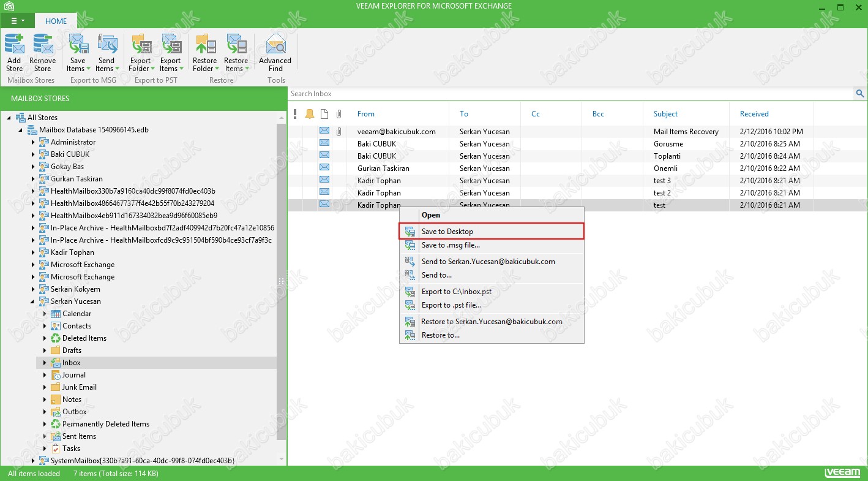Choose the Send to... menu entry
The height and width of the screenshot is (481, 868).
pos(492,275)
